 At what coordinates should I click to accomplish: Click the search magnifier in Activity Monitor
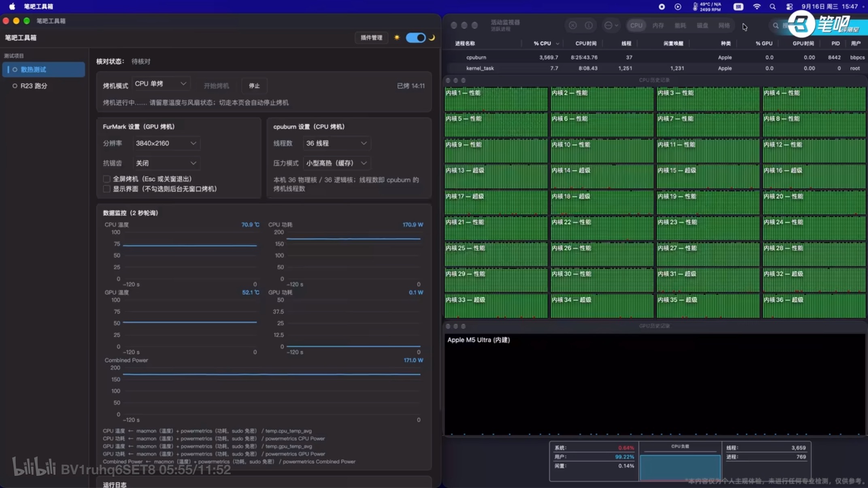point(776,25)
